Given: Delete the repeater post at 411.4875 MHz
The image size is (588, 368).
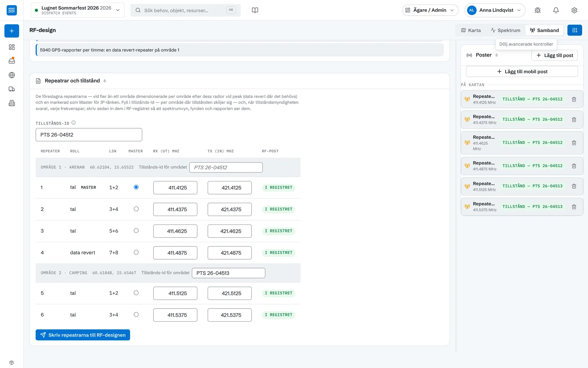Looking at the screenshot, I should 574,166.
